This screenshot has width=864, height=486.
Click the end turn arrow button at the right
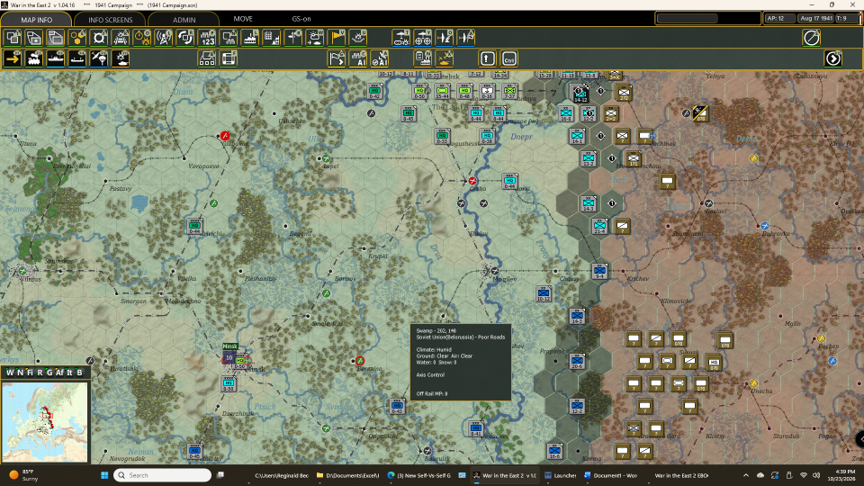pos(833,58)
